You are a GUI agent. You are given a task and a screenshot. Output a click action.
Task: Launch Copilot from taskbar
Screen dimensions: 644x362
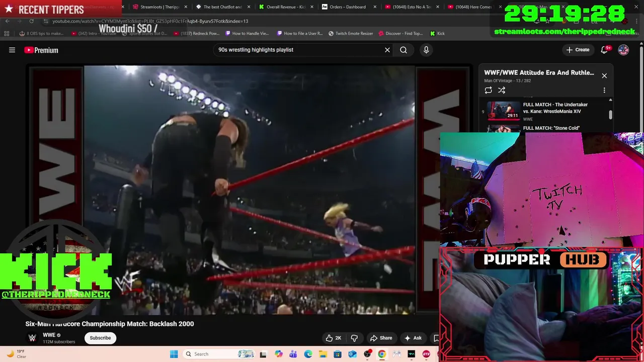tap(278, 354)
